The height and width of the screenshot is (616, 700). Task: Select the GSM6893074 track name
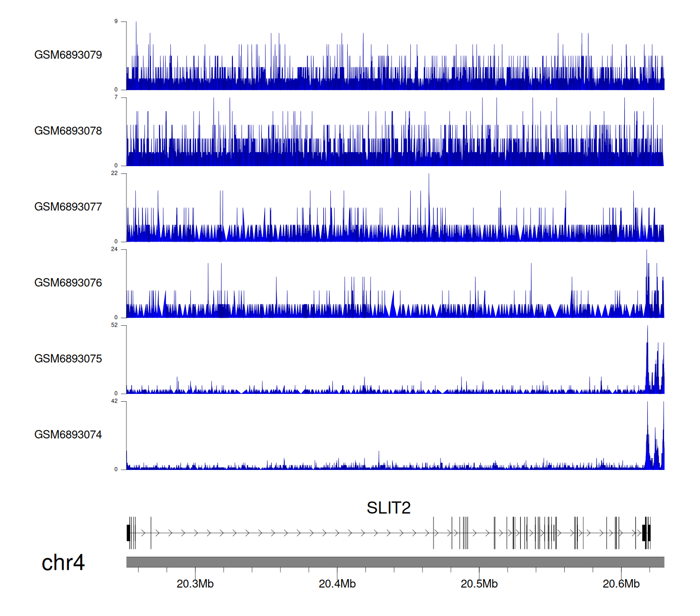(x=68, y=435)
